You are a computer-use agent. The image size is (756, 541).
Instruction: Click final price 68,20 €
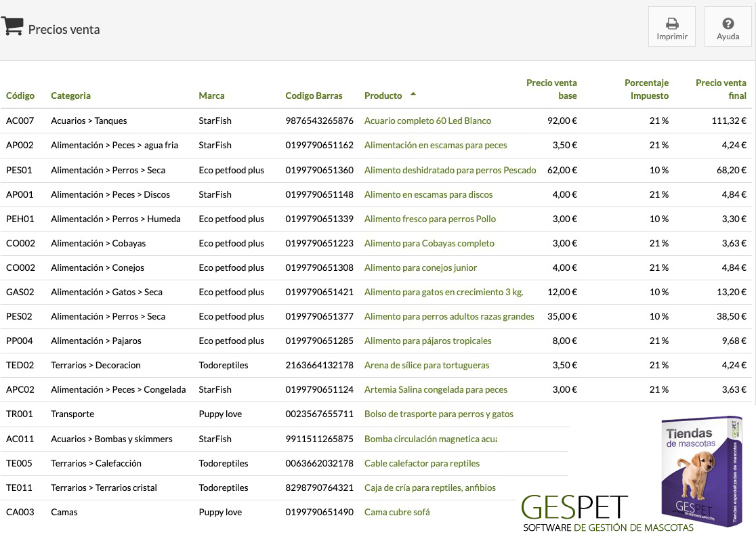732,170
